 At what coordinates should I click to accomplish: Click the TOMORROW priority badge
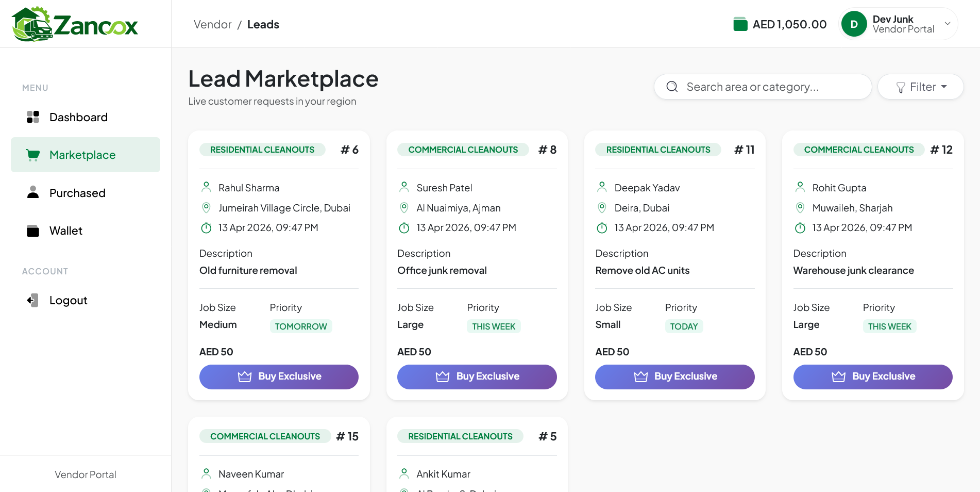click(301, 326)
